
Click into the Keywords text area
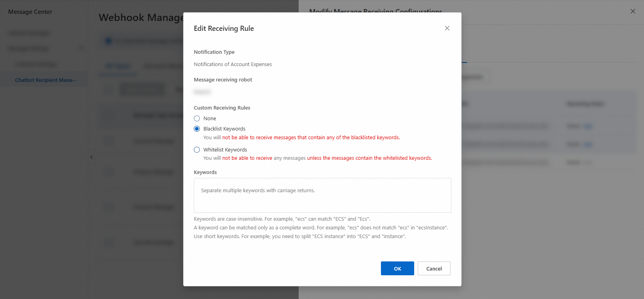(x=322, y=195)
